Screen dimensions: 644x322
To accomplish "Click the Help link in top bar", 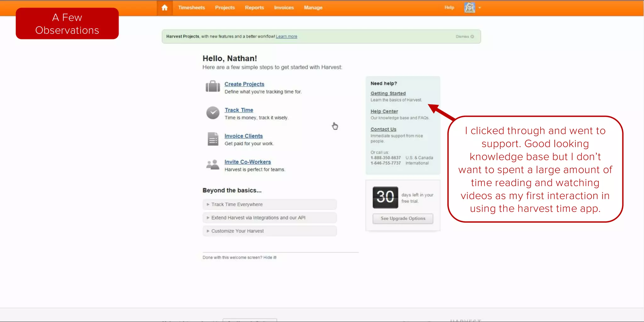I will [449, 7].
